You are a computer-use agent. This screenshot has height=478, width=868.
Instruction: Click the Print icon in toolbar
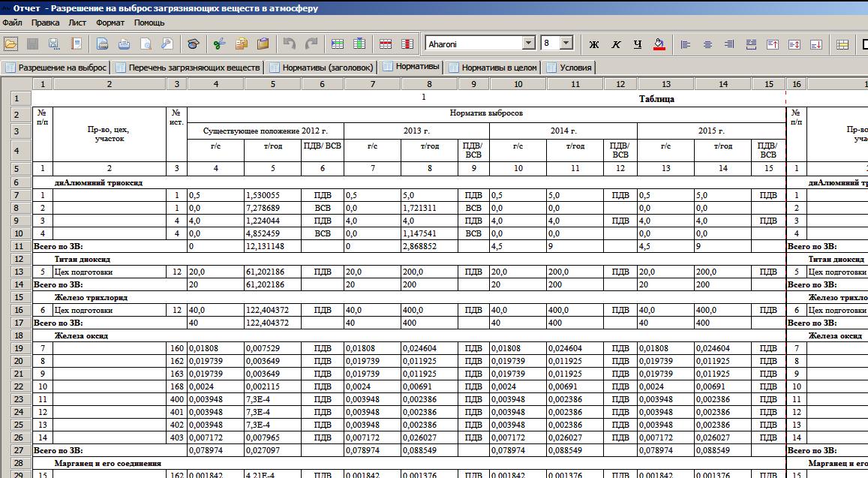pos(103,44)
